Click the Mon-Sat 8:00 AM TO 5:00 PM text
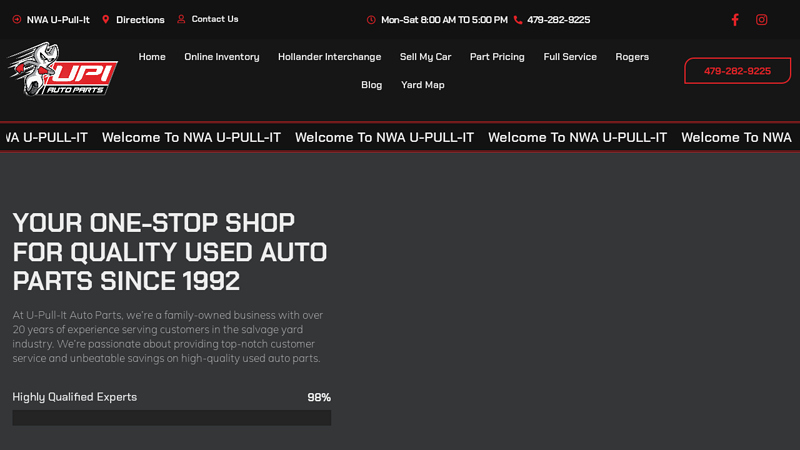 pos(444,20)
